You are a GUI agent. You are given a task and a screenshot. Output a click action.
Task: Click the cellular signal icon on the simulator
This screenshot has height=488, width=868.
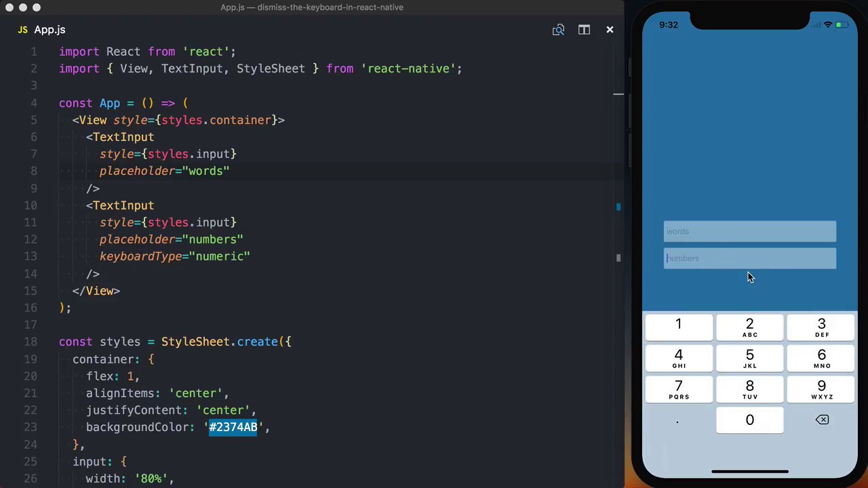[816, 24]
